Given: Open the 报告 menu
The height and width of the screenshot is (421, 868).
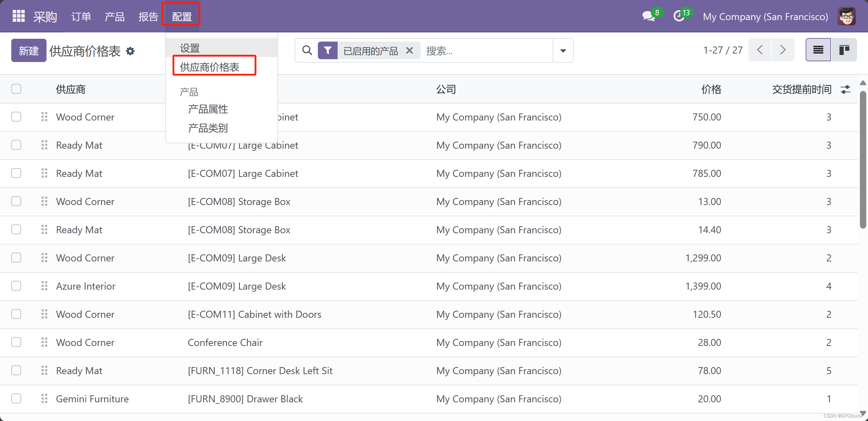Looking at the screenshot, I should point(148,17).
